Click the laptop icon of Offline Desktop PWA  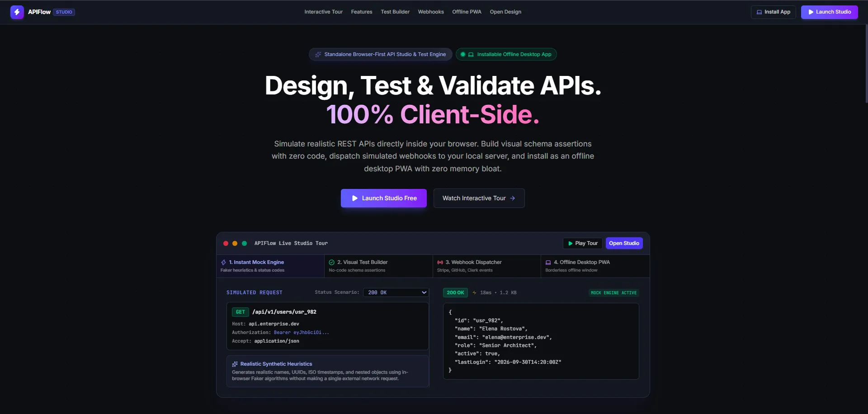tap(548, 263)
